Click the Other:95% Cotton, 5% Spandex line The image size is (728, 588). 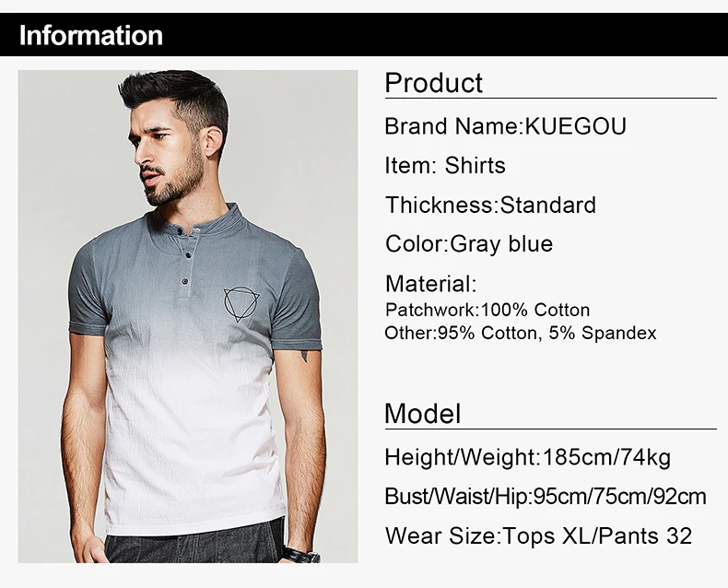(x=521, y=333)
